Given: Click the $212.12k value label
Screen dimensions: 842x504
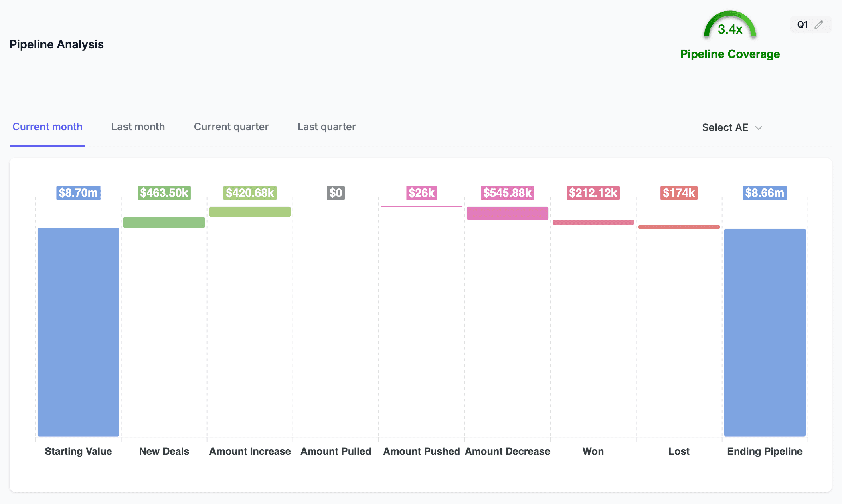Looking at the screenshot, I should [593, 193].
